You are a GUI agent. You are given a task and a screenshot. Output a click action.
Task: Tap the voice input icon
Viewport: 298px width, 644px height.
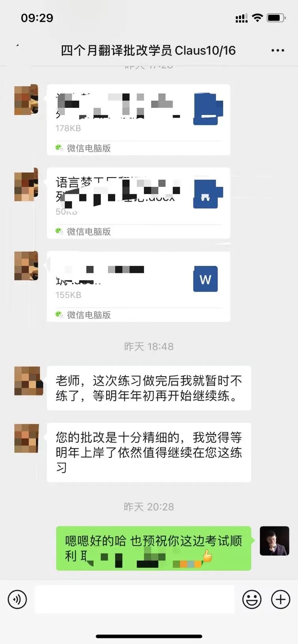(17, 599)
